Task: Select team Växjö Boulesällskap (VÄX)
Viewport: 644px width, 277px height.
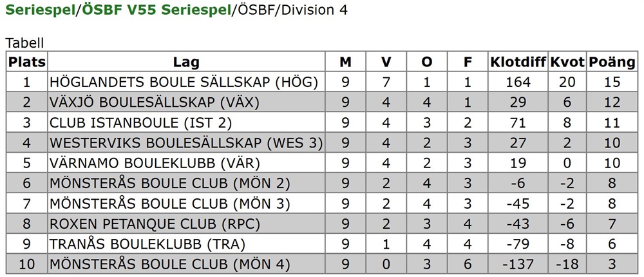Action: (148, 102)
